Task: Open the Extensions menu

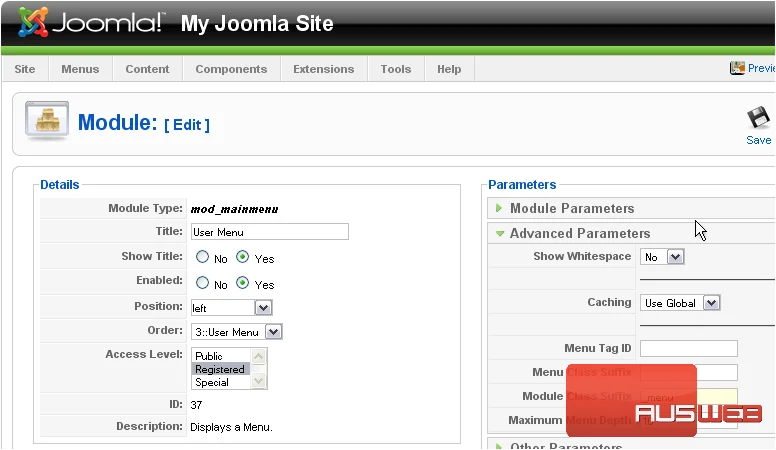Action: (324, 69)
